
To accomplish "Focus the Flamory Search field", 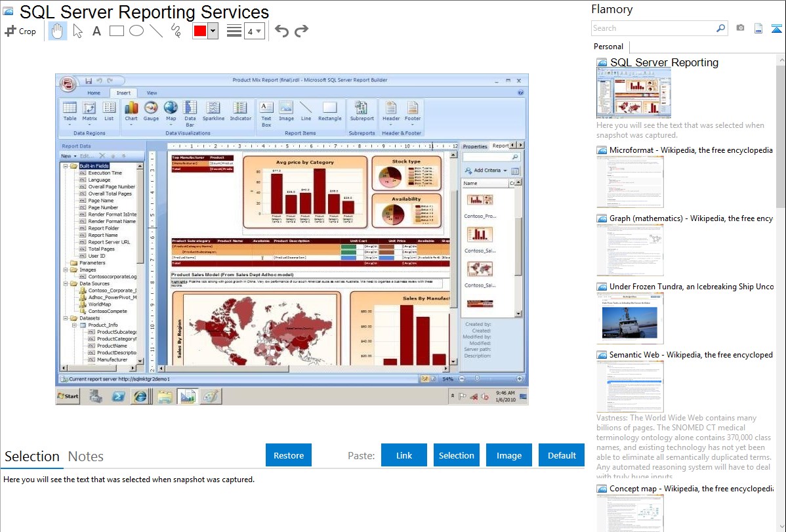I will click(x=653, y=28).
